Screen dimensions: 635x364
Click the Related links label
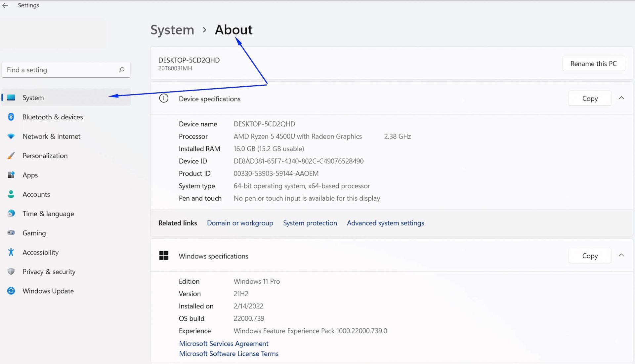(178, 223)
